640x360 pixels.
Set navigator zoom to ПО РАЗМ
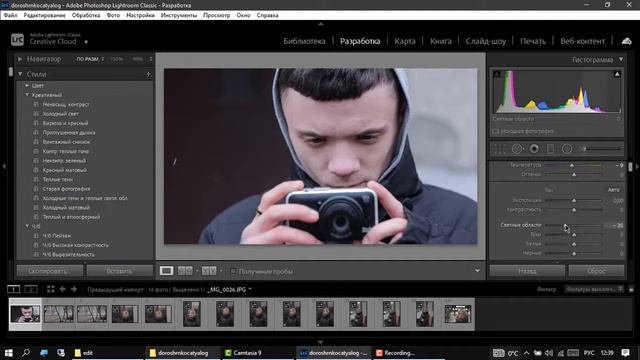(88, 59)
